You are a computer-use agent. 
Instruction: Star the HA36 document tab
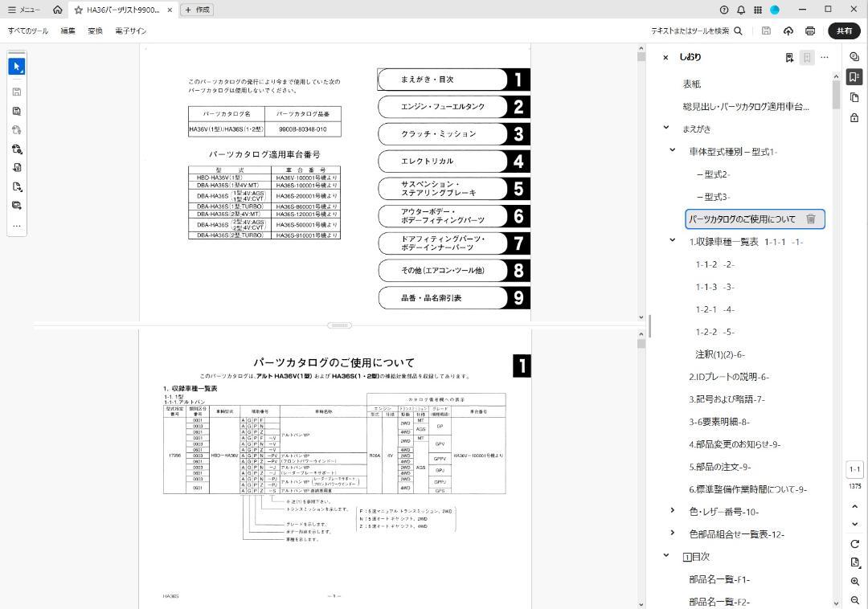pyautogui.click(x=78, y=10)
